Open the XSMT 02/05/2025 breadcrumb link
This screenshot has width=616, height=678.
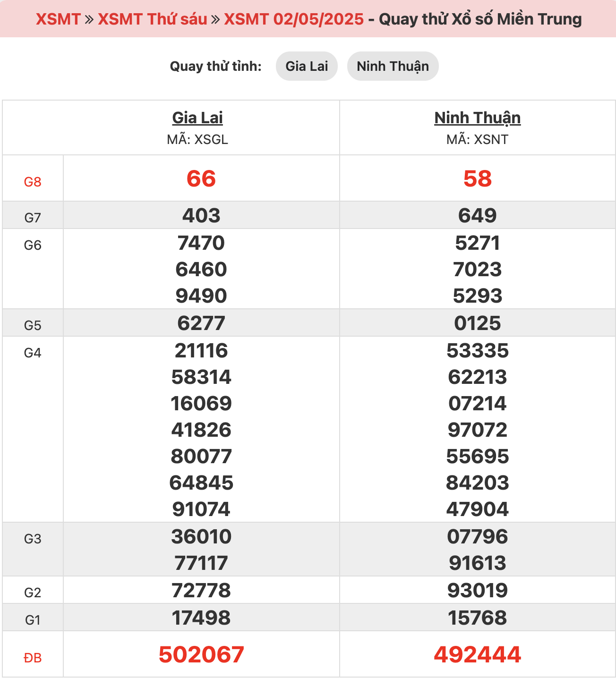tap(293, 19)
